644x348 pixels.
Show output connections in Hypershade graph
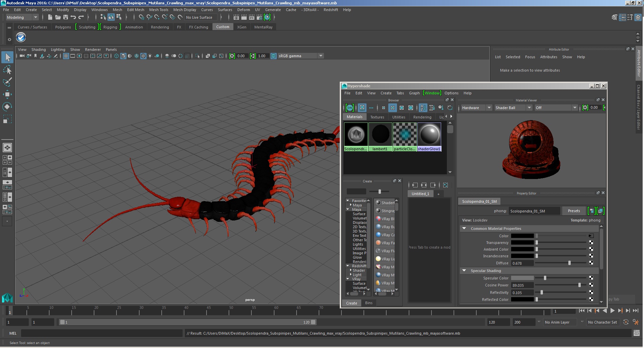(433, 185)
